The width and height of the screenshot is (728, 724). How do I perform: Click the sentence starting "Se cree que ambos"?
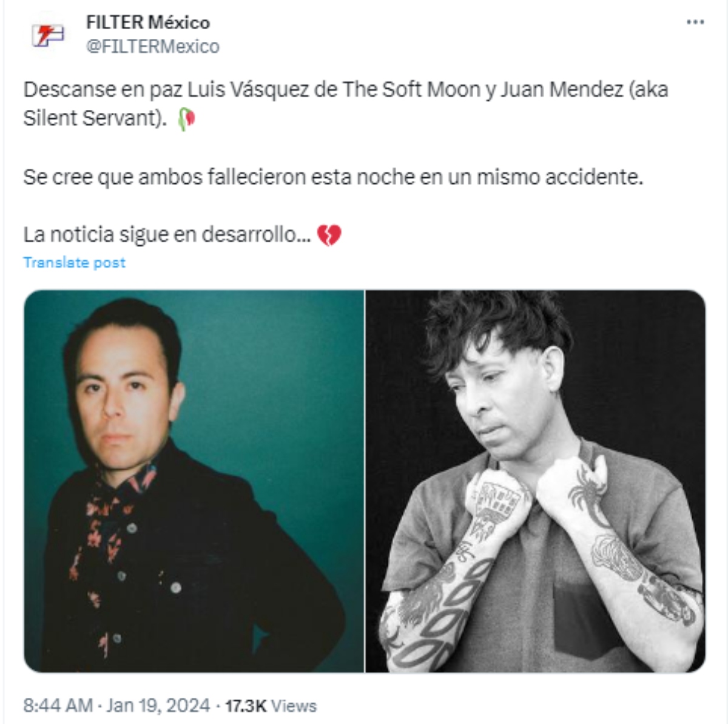(333, 177)
